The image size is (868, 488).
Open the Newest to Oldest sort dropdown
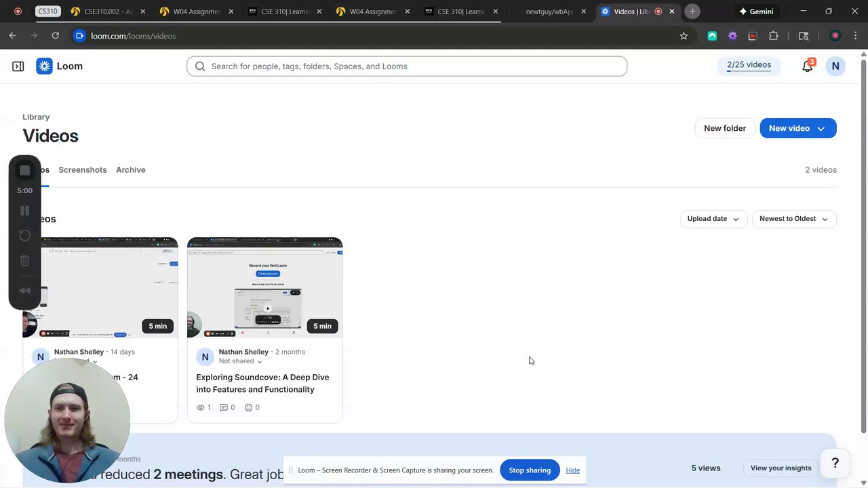794,219
